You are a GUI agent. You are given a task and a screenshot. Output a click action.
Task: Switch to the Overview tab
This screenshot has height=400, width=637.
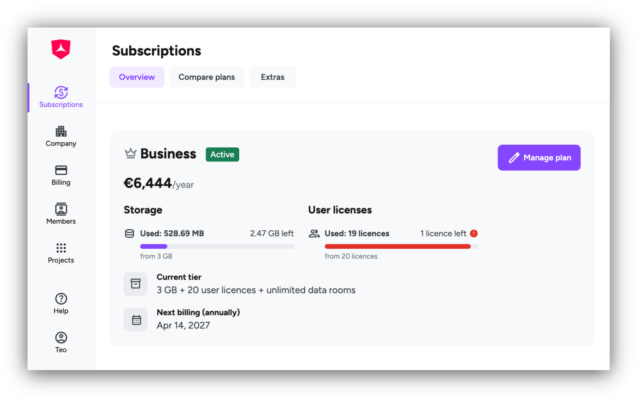pos(137,77)
